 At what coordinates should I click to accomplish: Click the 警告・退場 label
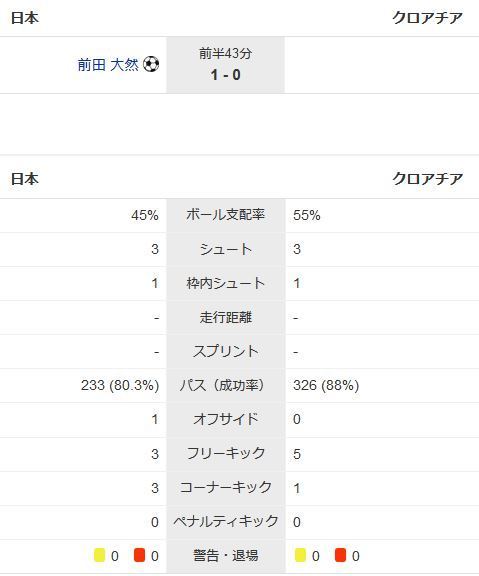(226, 555)
